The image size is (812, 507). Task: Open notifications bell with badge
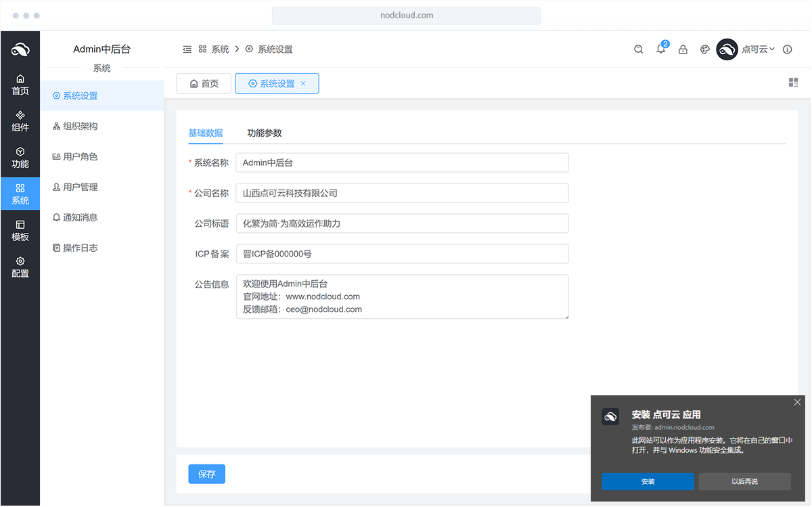[661, 49]
